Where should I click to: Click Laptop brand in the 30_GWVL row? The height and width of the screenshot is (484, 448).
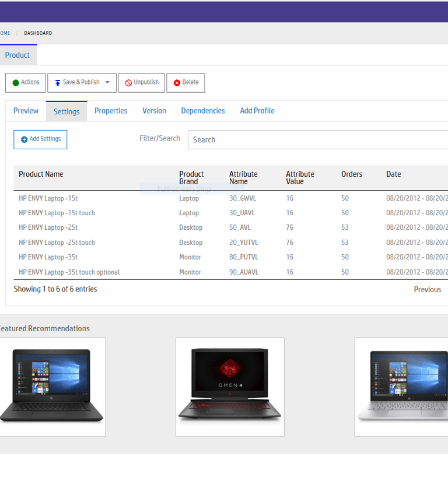point(189,198)
